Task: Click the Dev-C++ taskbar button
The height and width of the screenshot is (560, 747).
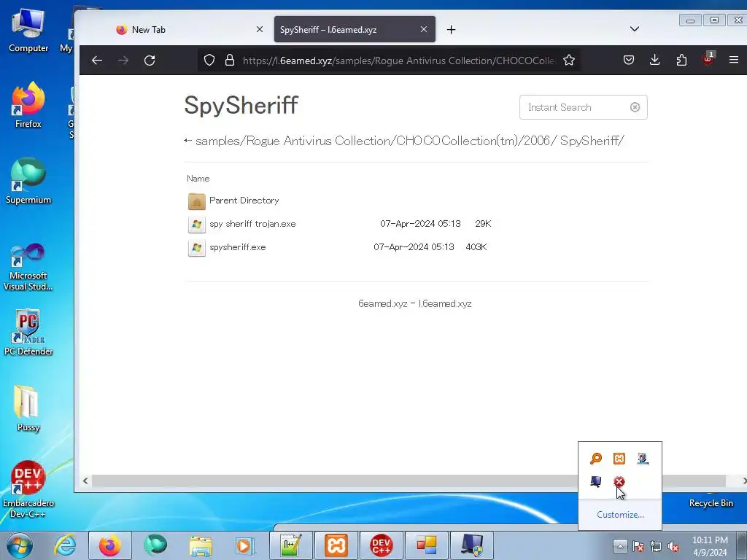Action: click(381, 545)
